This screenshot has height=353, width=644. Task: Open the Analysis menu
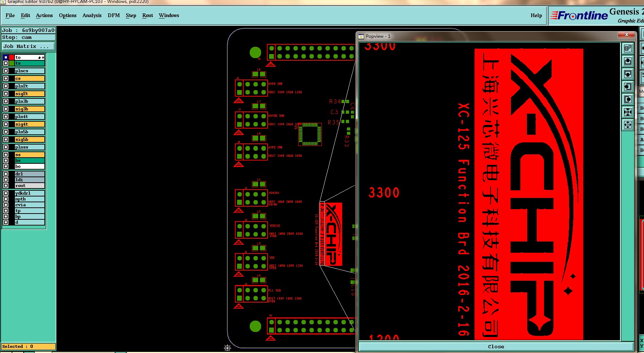coord(92,15)
